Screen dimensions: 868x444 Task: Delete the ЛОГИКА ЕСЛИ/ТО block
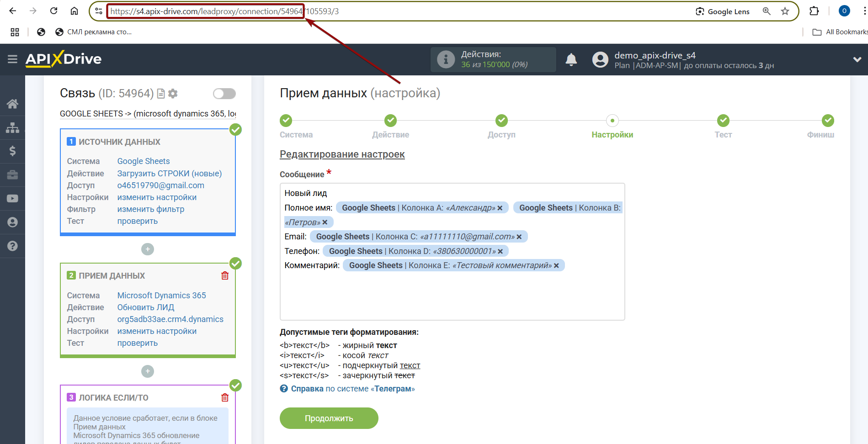225,397
